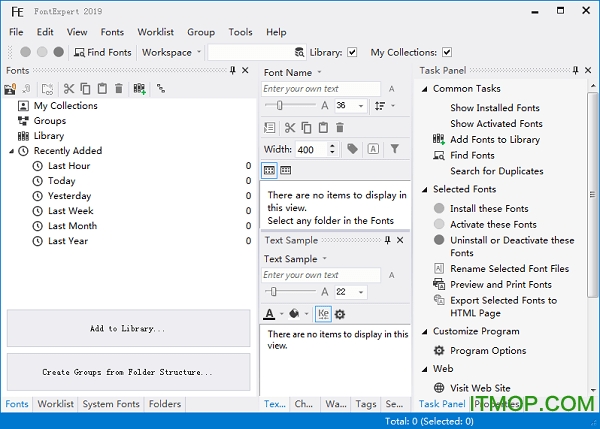
Task: Click the paste icon in the Fonts panel toolbar
Action: (102, 89)
